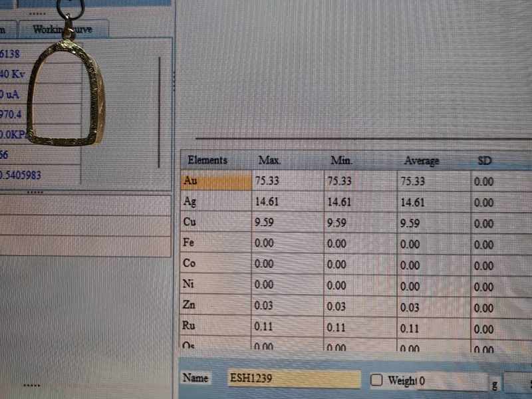Click the Min. column header
532x399 pixels.
click(341, 161)
